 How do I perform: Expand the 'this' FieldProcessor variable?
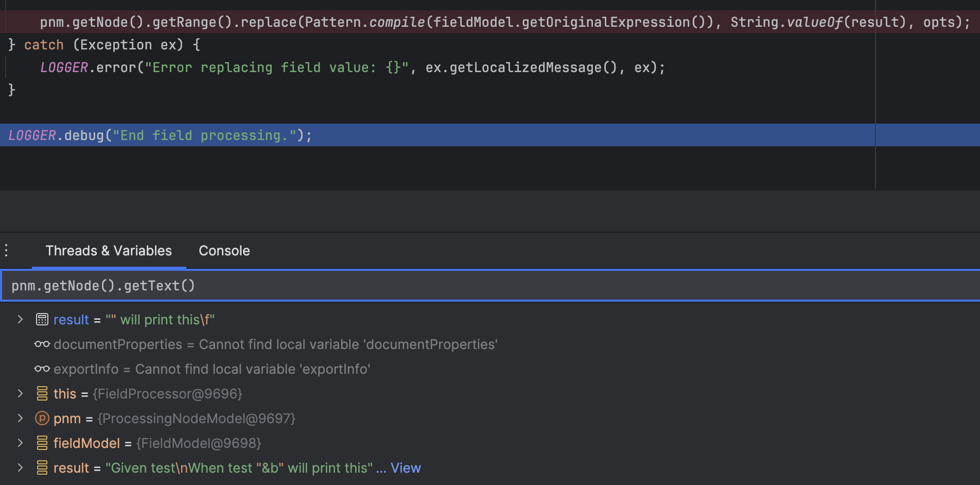(x=20, y=394)
